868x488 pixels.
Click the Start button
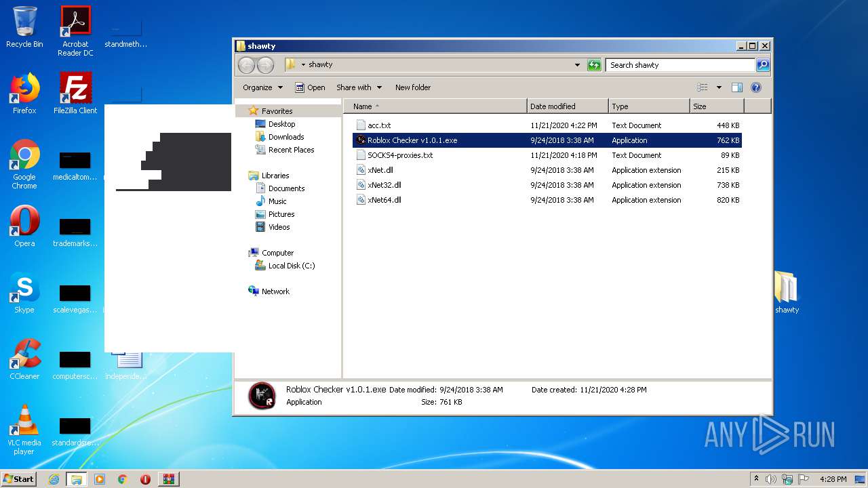[x=18, y=479]
